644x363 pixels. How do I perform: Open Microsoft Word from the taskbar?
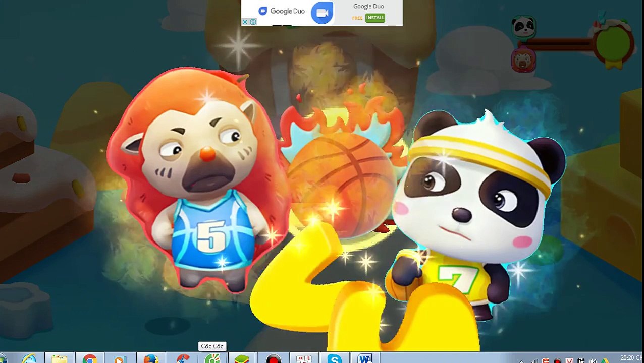365,359
